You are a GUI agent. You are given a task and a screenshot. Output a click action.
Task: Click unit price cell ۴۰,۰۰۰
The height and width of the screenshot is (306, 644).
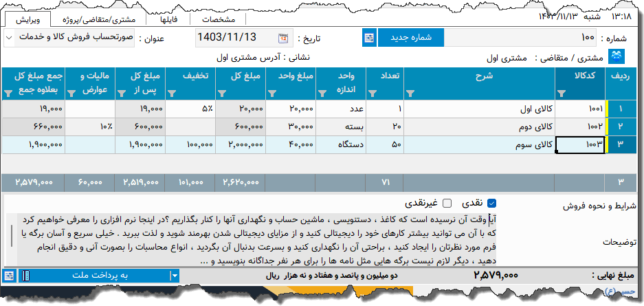click(290, 144)
